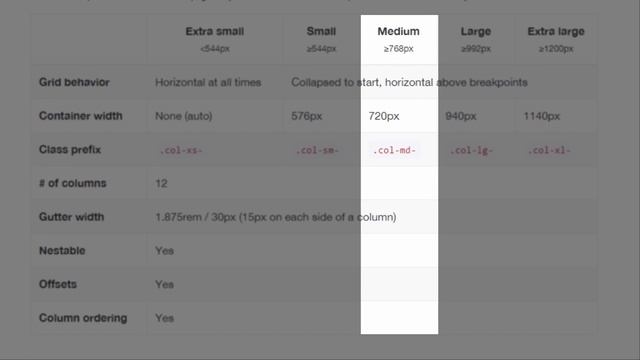Select the .col-xs- class prefix code

[x=181, y=150]
